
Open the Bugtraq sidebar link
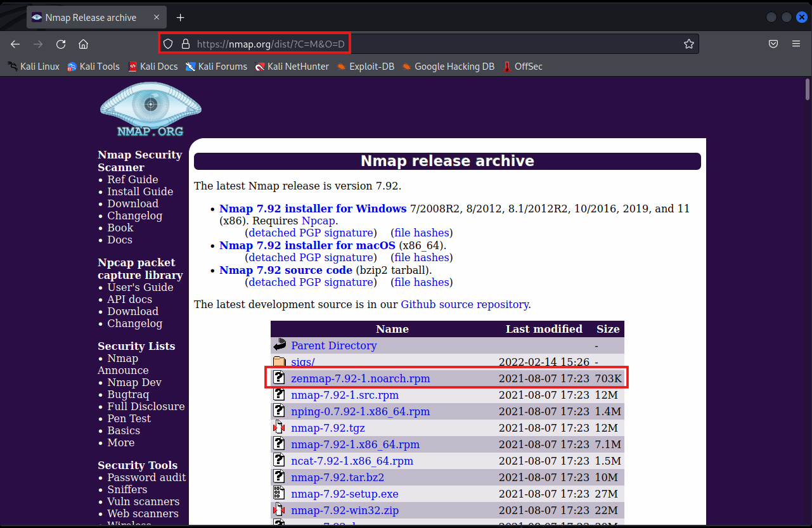(x=128, y=394)
